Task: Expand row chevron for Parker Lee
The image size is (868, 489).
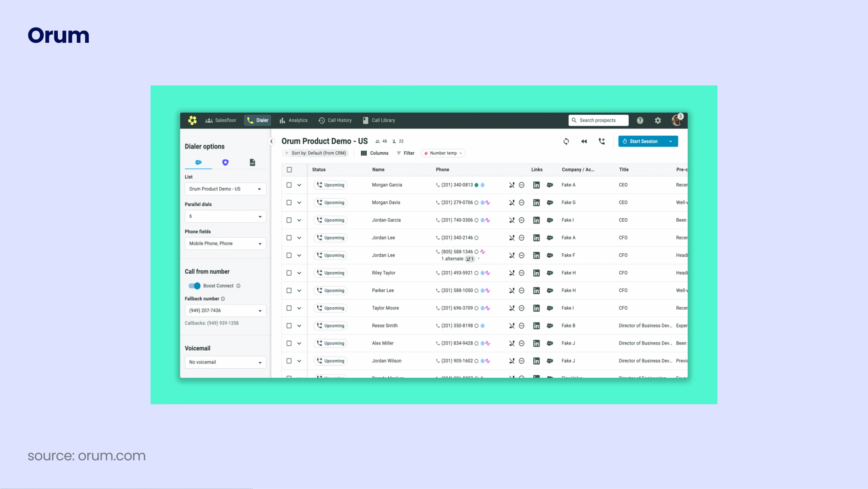Action: coord(299,291)
